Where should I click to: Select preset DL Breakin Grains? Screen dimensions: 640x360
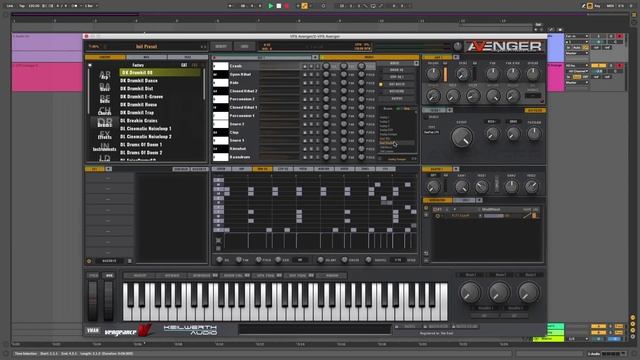(139, 121)
